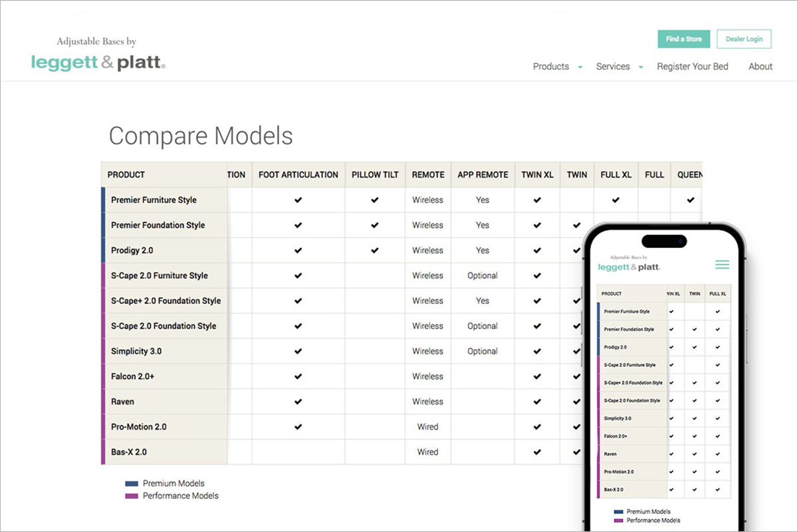This screenshot has width=798, height=532.
Task: Click the Find a Store button
Action: [684, 39]
